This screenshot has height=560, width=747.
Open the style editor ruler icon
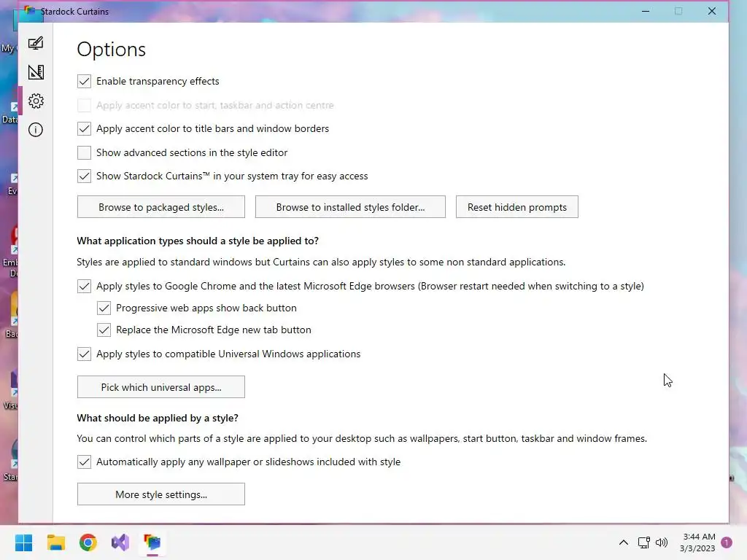tap(36, 72)
